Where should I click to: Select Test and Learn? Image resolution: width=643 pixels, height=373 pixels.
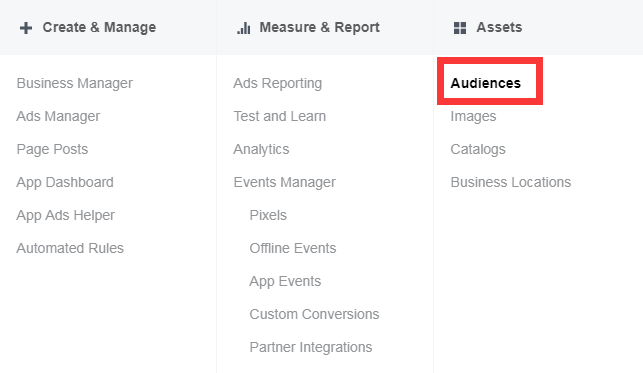click(x=280, y=116)
